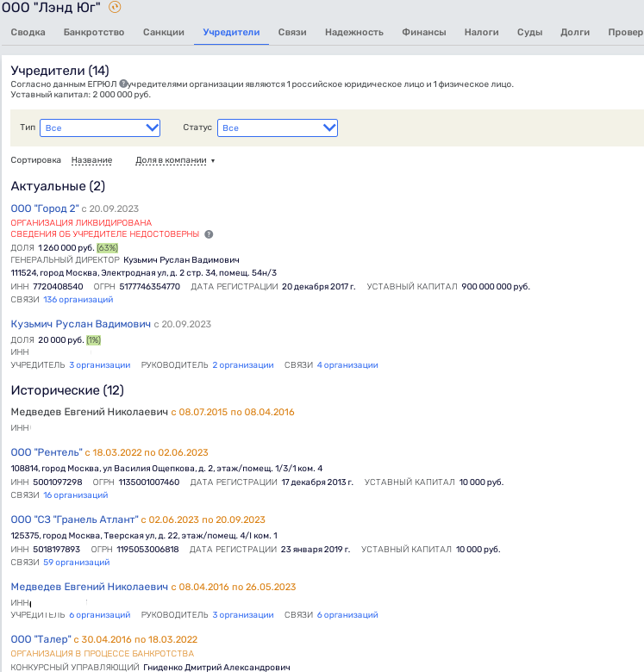This screenshot has width=644, height=672.
Task: Open Медведев's СВЯЗИ 6 организаций link
Action: coord(347,615)
